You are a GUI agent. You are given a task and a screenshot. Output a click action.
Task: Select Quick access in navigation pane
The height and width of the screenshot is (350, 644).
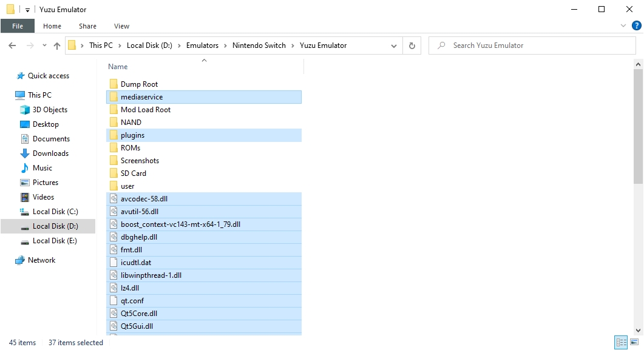pos(49,75)
